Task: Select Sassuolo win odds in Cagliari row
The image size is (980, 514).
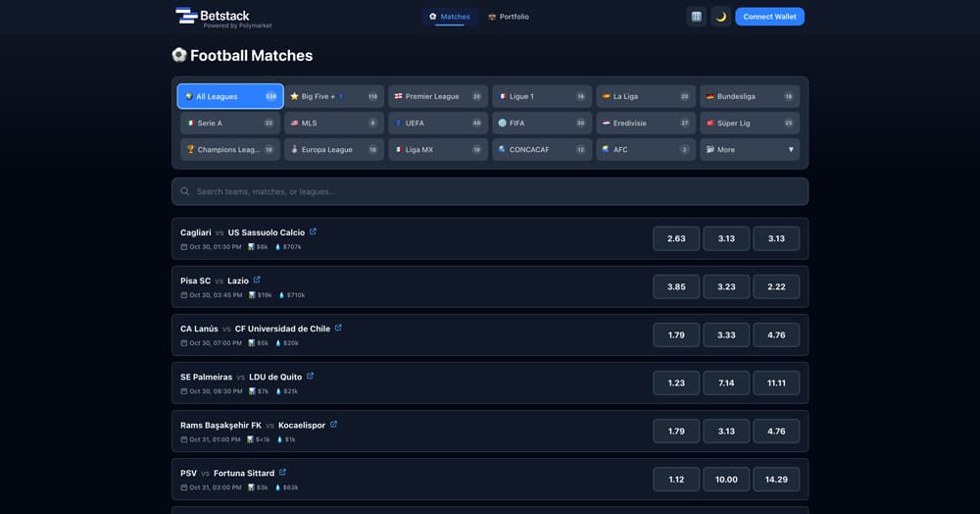Action: click(776, 238)
